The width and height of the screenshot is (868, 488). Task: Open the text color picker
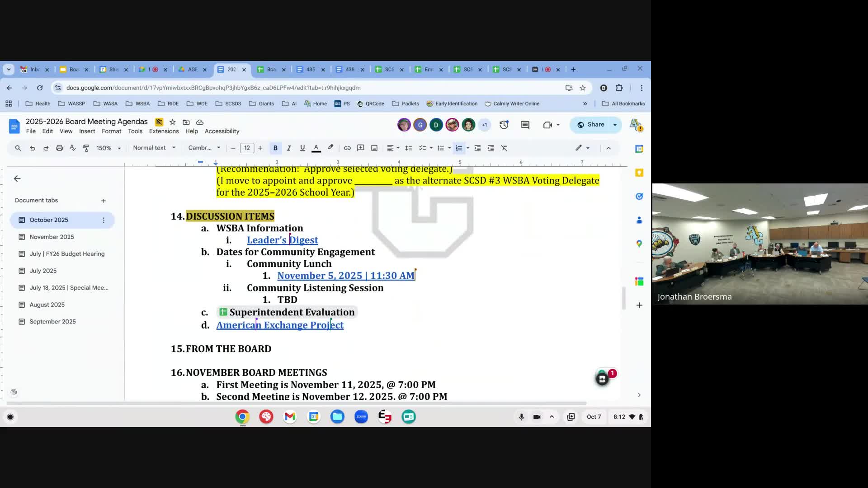click(316, 148)
